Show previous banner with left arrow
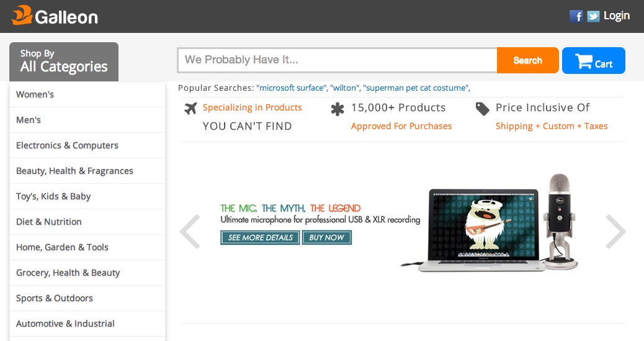The height and width of the screenshot is (341, 644). 190,231
